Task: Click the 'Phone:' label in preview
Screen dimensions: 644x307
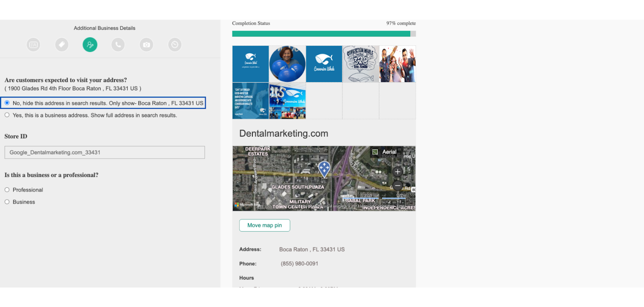Action: pos(248,264)
